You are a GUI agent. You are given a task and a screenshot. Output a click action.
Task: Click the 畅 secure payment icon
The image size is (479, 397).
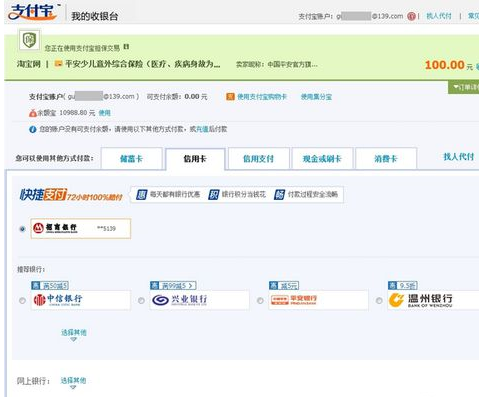point(279,194)
